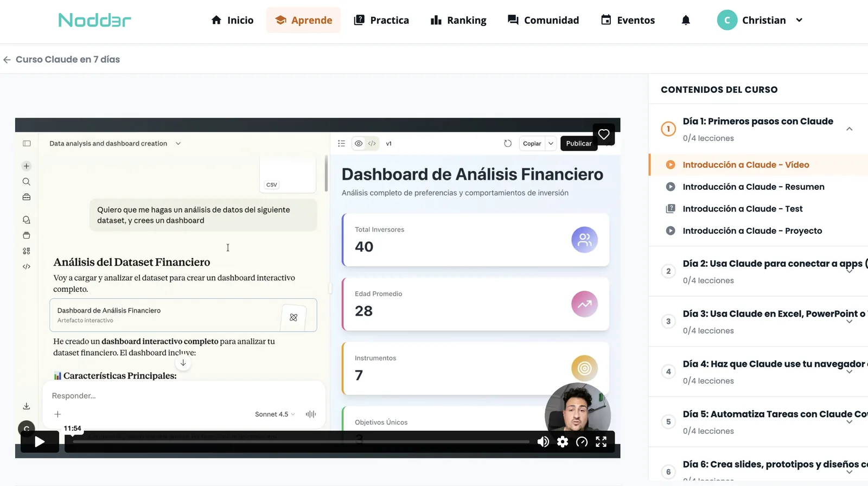Image resolution: width=868 pixels, height=486 pixels.
Task: Open the chats bubble icon in the sidebar
Action: pos(27,220)
